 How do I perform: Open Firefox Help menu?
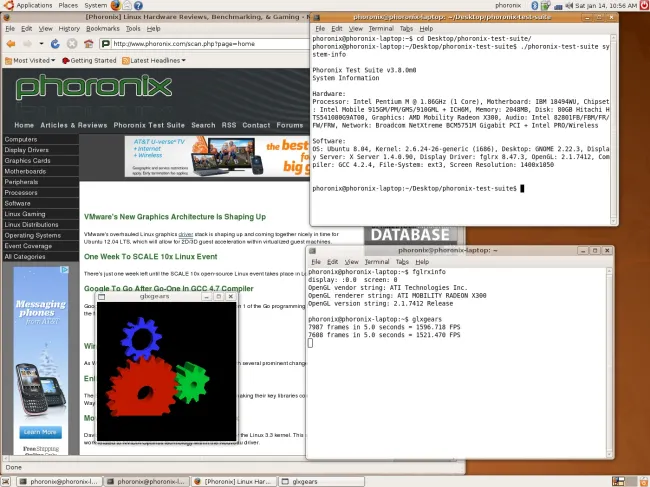coord(153,29)
